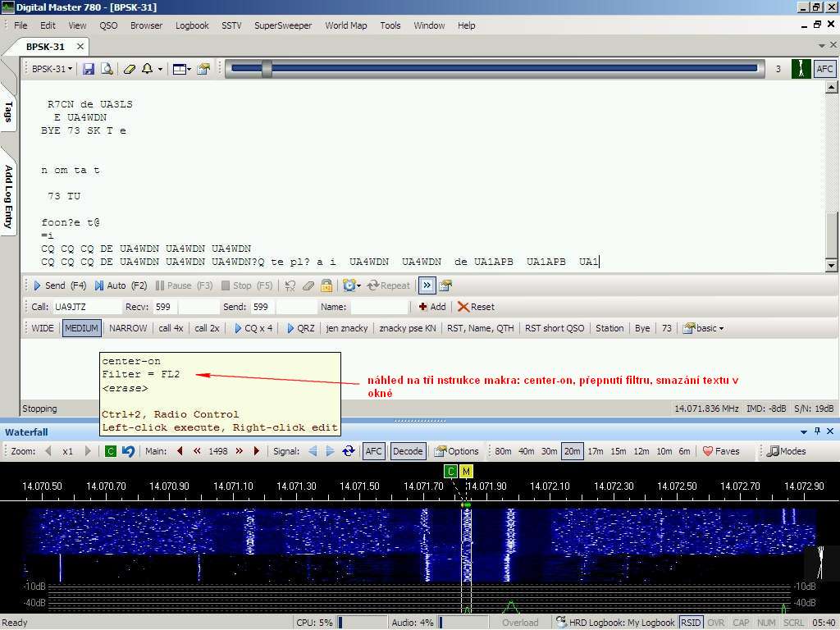Viewport: 840px width, 630px height.
Task: Open the alarm bell dropdown arrow
Action: coord(160,69)
